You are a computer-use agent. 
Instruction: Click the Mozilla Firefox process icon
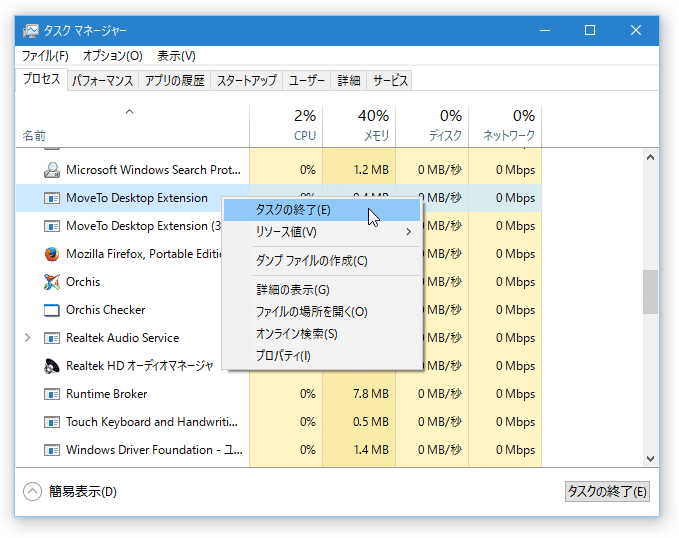point(52,254)
